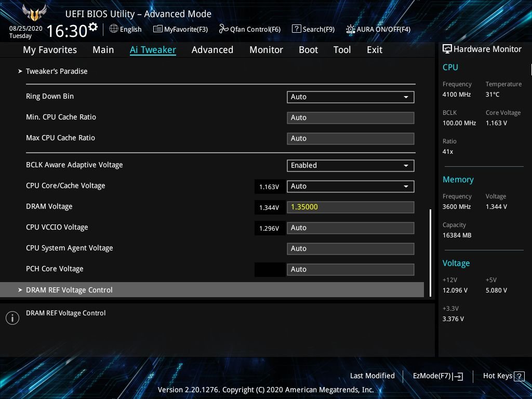Open CPU Core/Cache Voltage dropdown
532x399 pixels.
point(350,187)
